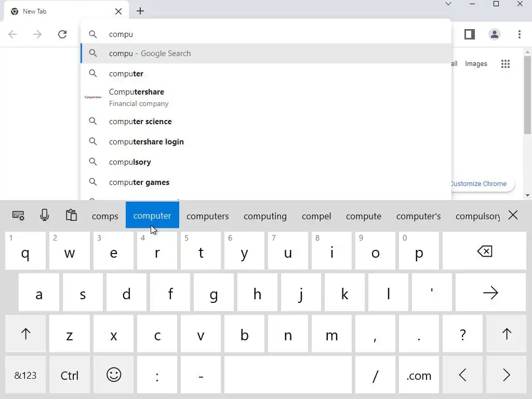Select the 'compel' keyboard suggestion
The image size is (532, 399).
click(x=316, y=216)
